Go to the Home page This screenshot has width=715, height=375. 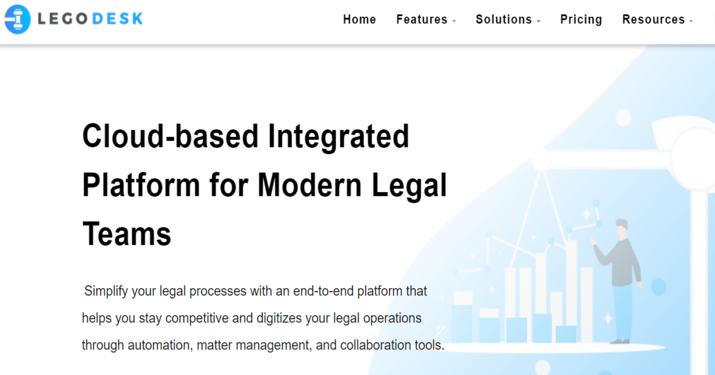point(359,20)
